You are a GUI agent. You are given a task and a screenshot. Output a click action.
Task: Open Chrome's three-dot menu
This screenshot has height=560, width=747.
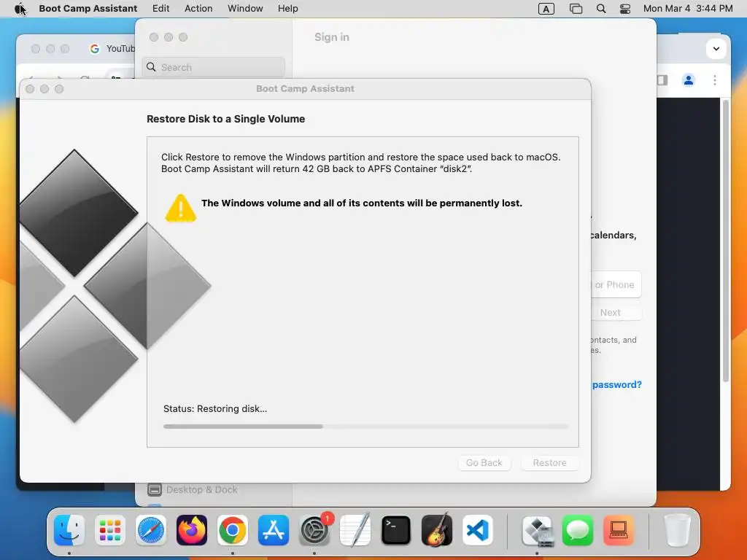click(715, 80)
